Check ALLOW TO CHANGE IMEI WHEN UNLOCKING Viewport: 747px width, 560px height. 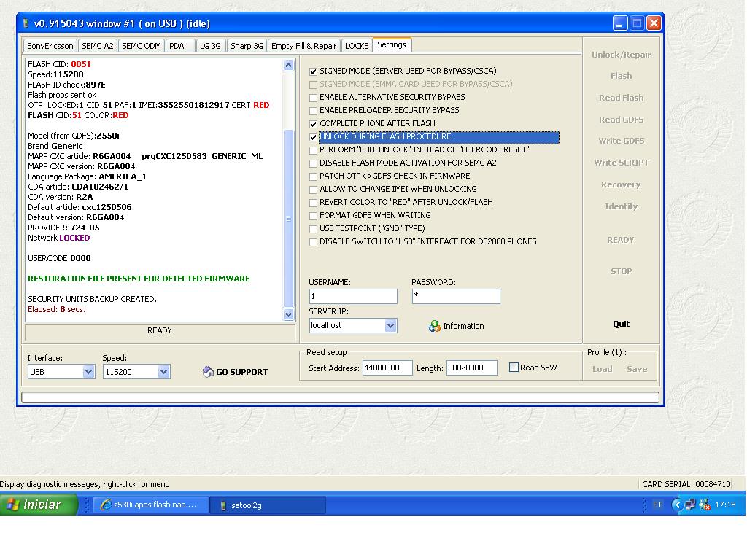(x=313, y=190)
